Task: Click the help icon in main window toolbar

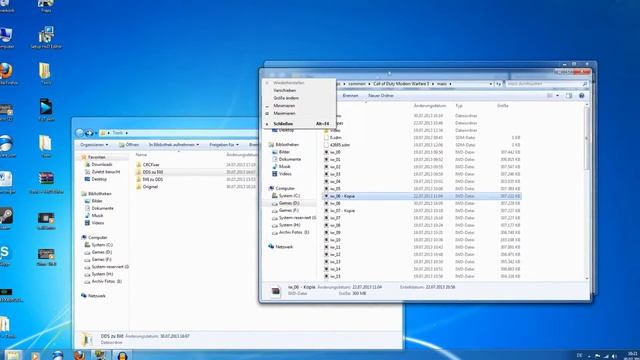Action: pyautogui.click(x=582, y=96)
